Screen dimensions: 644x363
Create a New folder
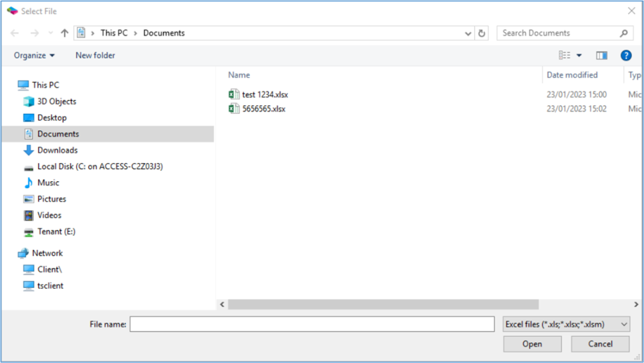tap(95, 55)
